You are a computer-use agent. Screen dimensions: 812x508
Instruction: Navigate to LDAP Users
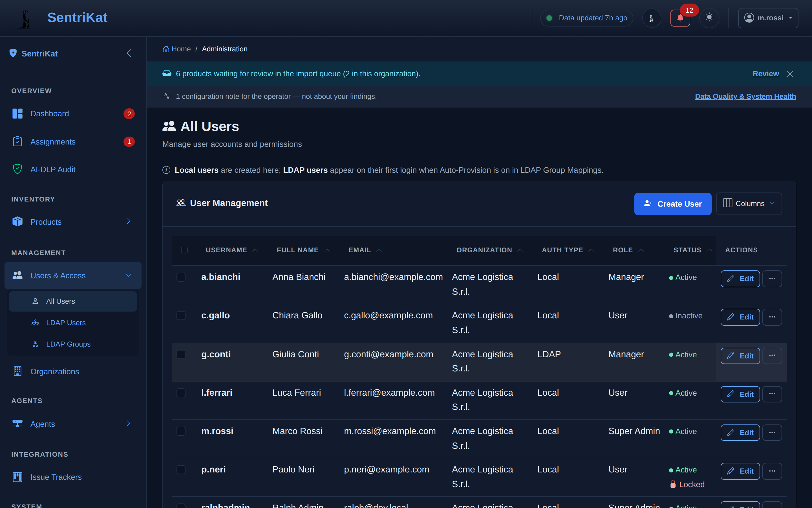(73, 323)
